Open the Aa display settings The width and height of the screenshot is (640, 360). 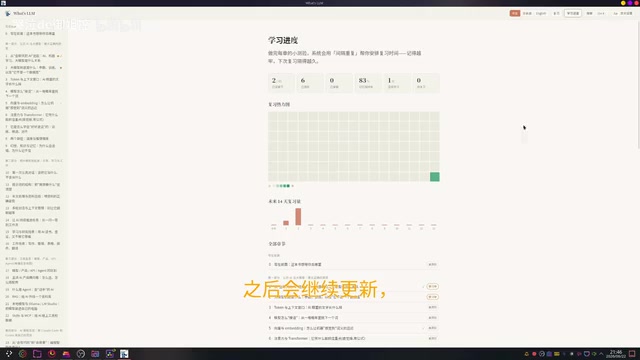coord(622,13)
